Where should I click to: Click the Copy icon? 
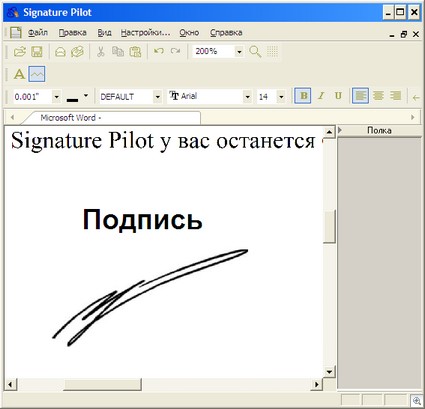[118, 51]
